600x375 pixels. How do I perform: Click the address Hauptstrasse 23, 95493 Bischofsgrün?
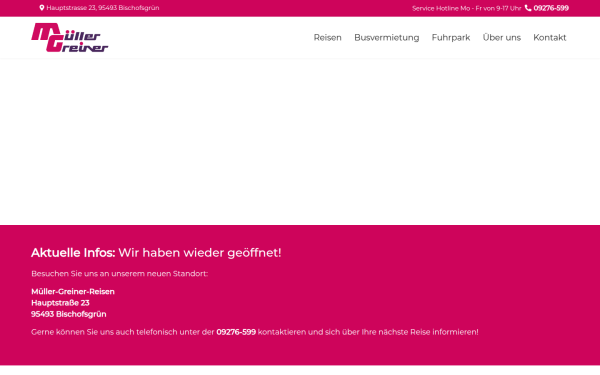pyautogui.click(x=103, y=8)
